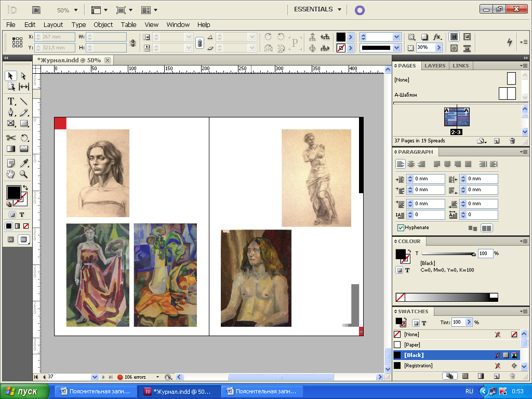532x399 pixels.
Task: Open the Object menu
Action: click(x=103, y=25)
